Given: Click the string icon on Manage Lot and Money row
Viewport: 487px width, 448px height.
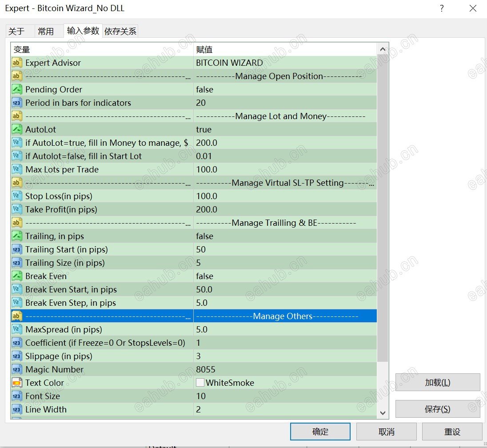Looking at the screenshot, I should click(x=17, y=116).
